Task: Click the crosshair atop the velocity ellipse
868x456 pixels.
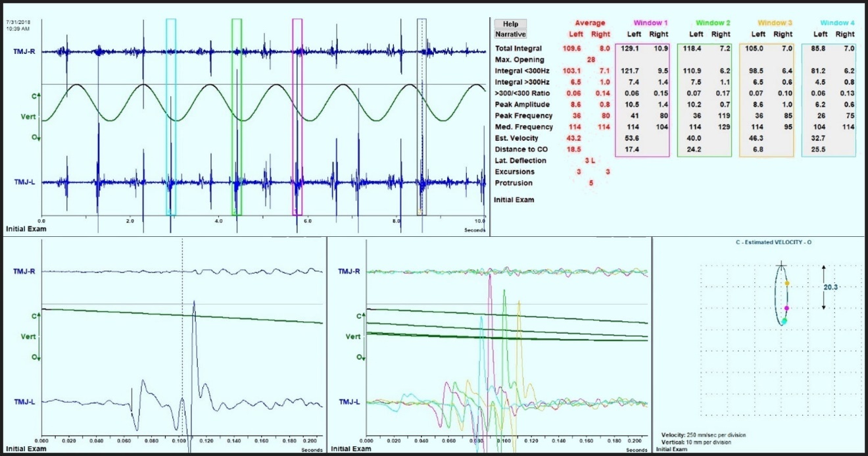Action: (781, 265)
